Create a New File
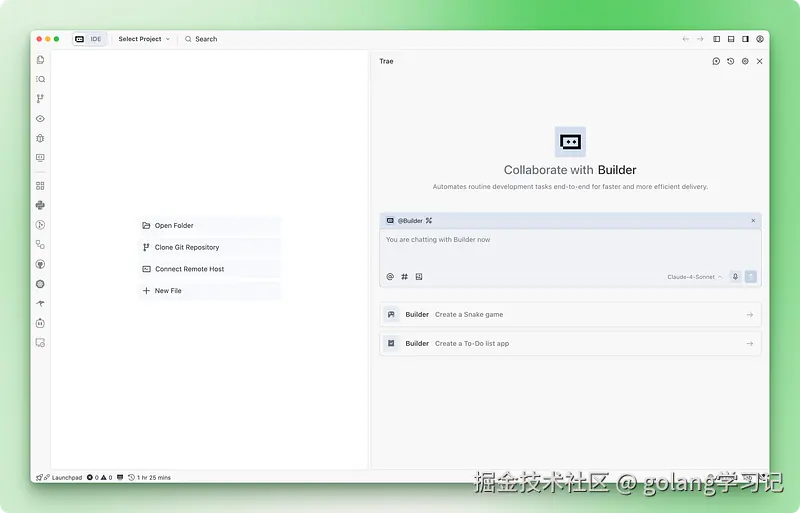Viewport: 800px width, 513px height. [209, 290]
